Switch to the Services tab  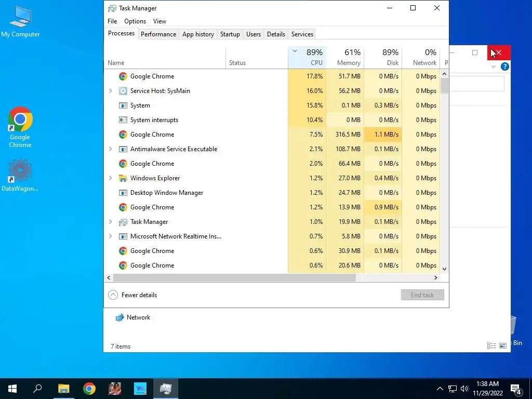[x=302, y=34]
